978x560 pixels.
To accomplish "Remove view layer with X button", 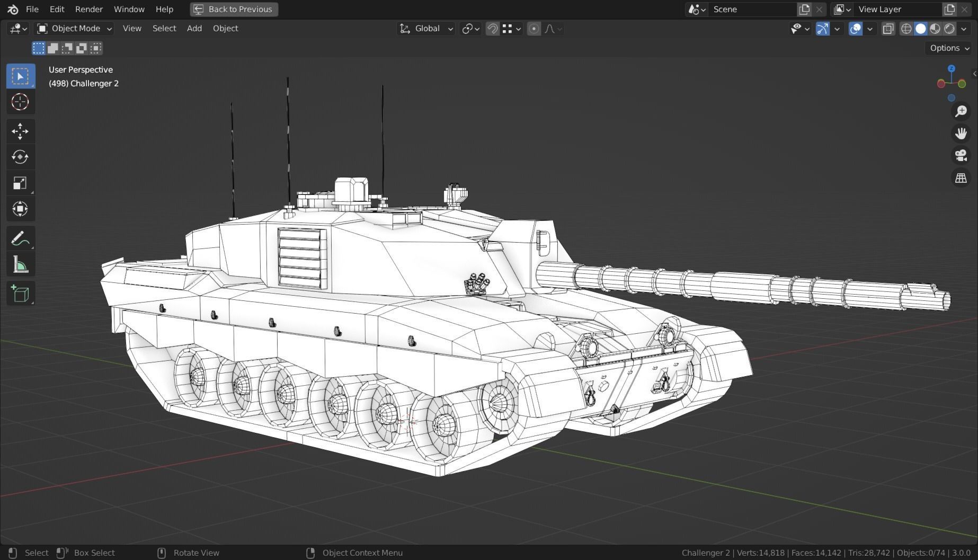I will (964, 9).
